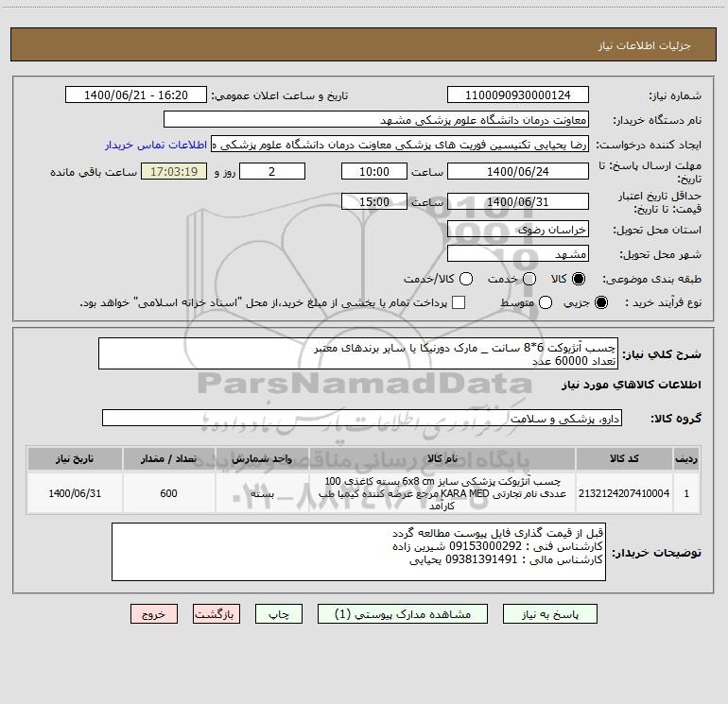Click the remaining time field 17:03:19

click(x=174, y=171)
